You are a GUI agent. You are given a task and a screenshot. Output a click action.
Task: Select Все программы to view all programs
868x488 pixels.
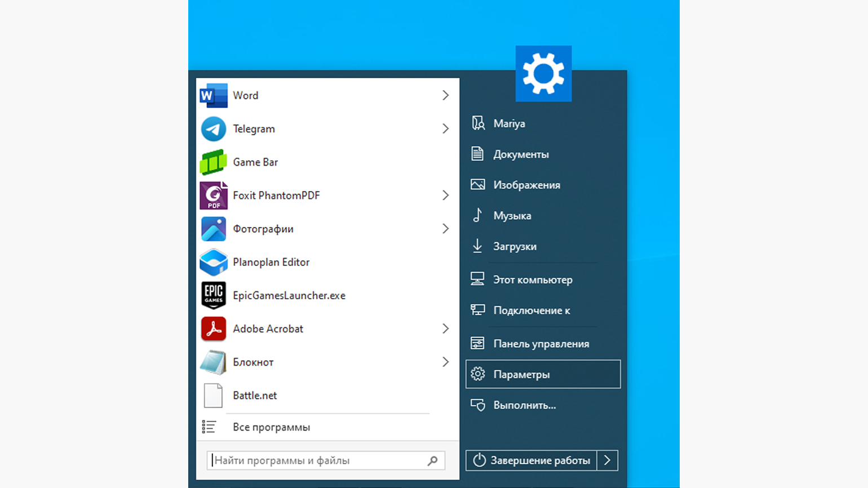click(x=272, y=427)
